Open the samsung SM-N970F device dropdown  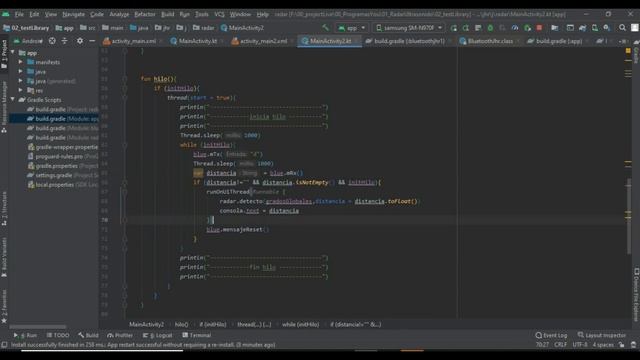(409, 28)
